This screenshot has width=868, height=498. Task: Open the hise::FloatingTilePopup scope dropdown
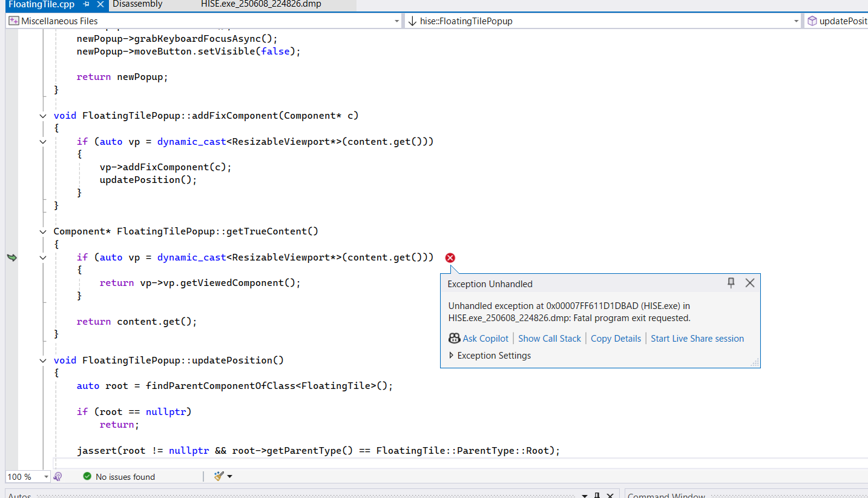point(797,21)
